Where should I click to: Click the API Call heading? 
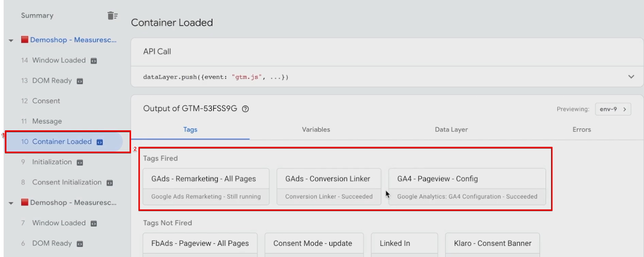point(157,51)
